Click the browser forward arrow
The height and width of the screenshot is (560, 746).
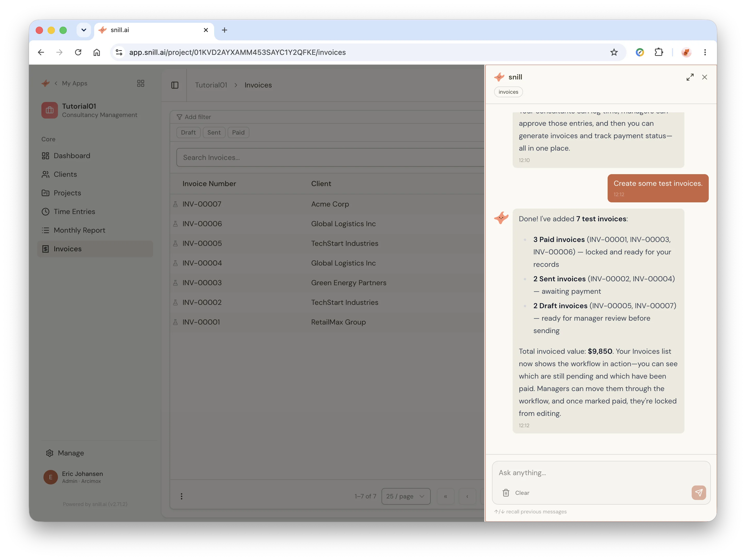pyautogui.click(x=59, y=52)
